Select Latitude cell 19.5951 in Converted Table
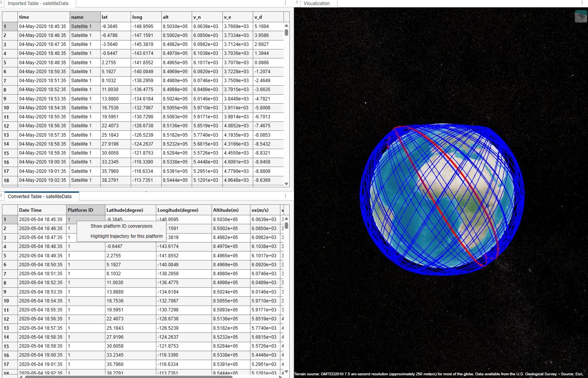This screenshot has width=588, height=378. pyautogui.click(x=131, y=310)
